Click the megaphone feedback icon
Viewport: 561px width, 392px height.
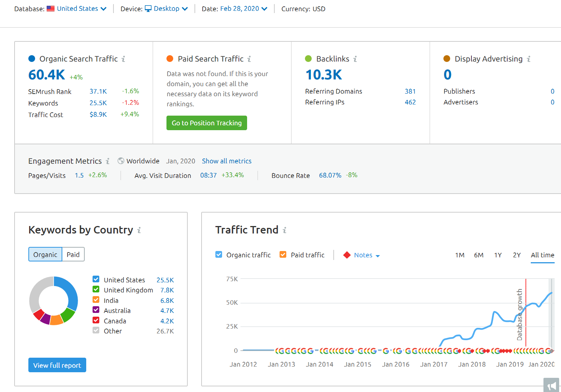click(x=551, y=385)
